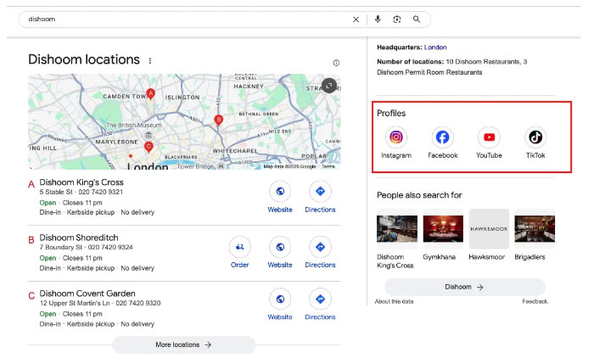Expand the map to full view

329,85
